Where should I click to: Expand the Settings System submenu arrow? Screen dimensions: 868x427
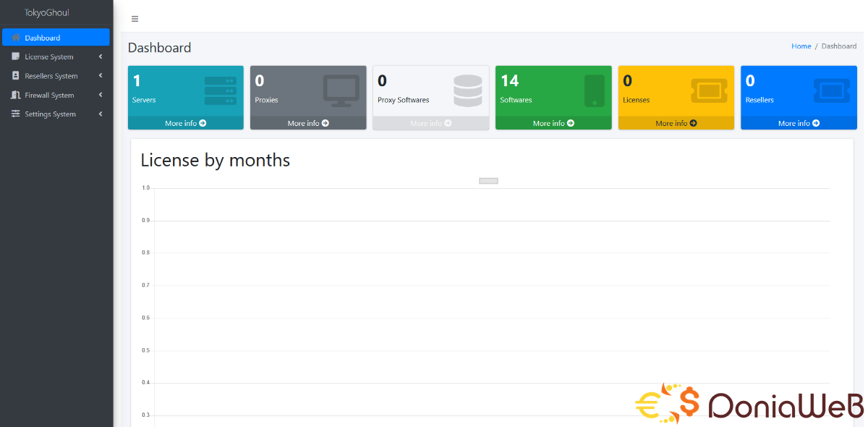pos(101,114)
